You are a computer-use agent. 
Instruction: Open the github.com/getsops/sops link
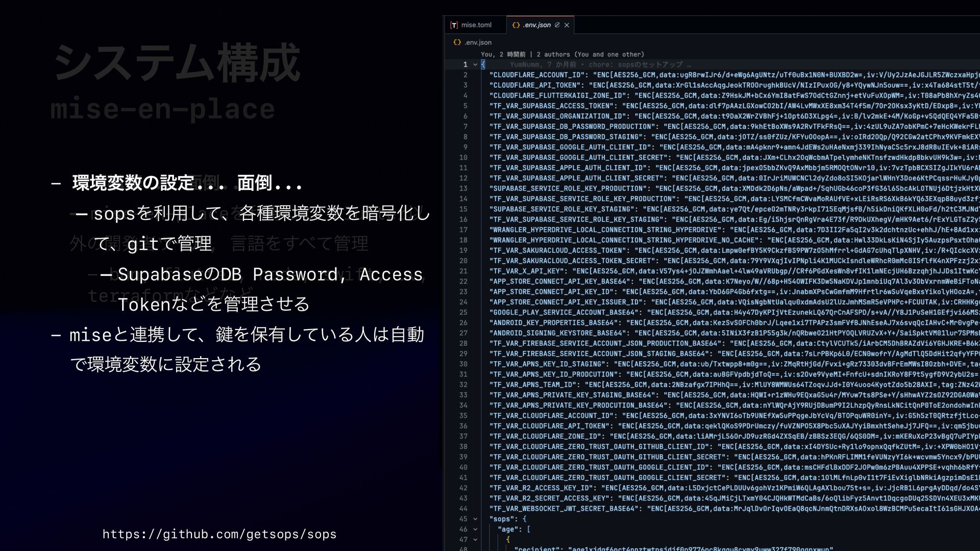point(219,534)
